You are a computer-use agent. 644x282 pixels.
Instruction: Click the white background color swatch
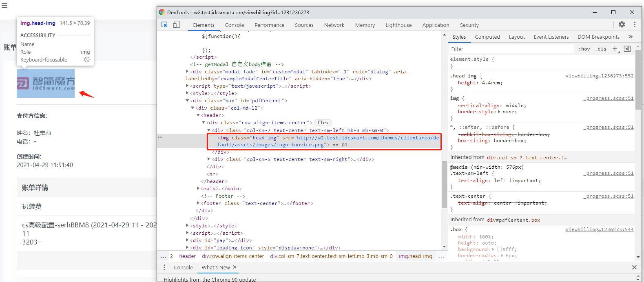coord(499,249)
